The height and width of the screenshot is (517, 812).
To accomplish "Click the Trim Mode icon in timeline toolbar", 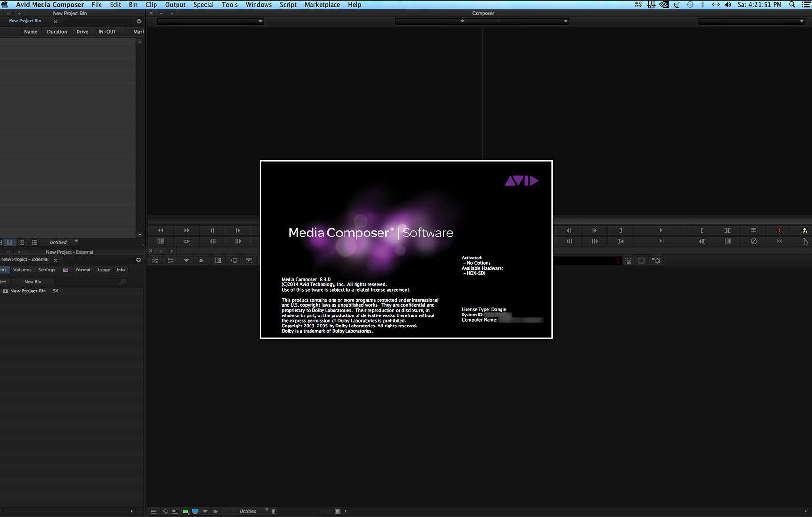I will pyautogui.click(x=234, y=260).
